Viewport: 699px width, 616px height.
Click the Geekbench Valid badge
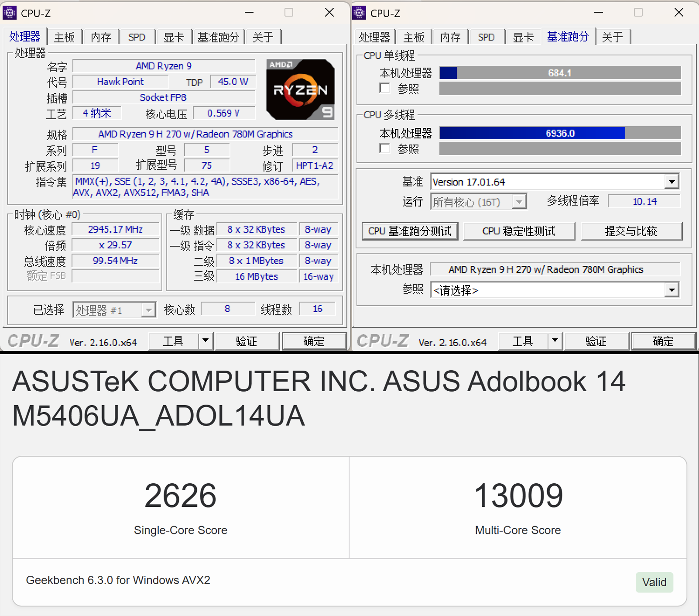(x=654, y=582)
